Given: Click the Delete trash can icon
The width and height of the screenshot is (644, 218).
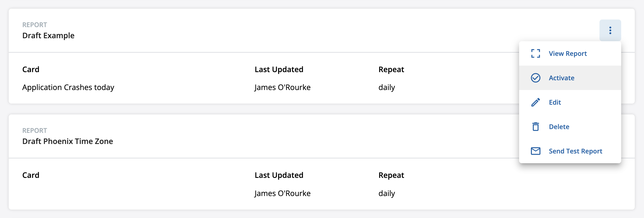Looking at the screenshot, I should coord(535,127).
